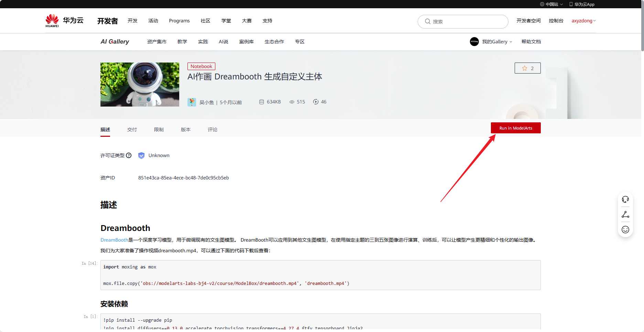Click the Dreambooth section heading
The height and width of the screenshot is (332, 644).
click(x=125, y=228)
